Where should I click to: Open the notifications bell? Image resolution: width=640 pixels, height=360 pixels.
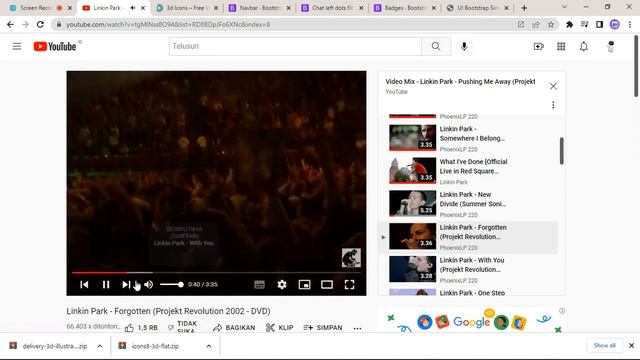[584, 47]
